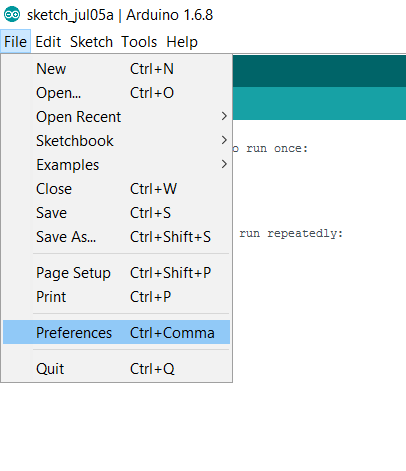
Task: Expand the Examples submenu arrow
Action: 224,164
